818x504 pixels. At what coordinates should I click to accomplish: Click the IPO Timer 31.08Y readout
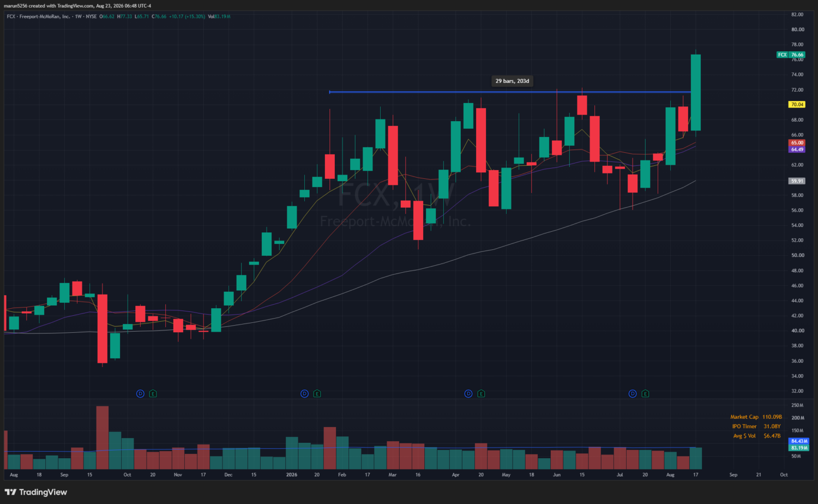(756, 427)
